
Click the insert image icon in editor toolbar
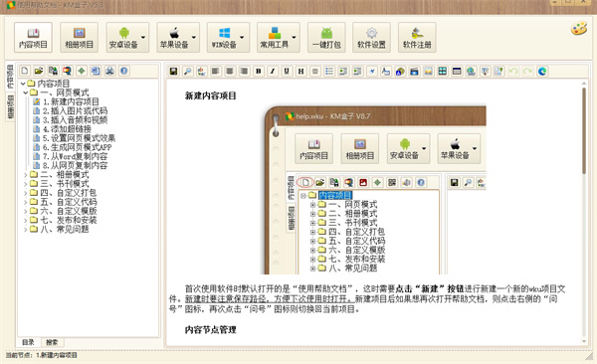click(429, 72)
